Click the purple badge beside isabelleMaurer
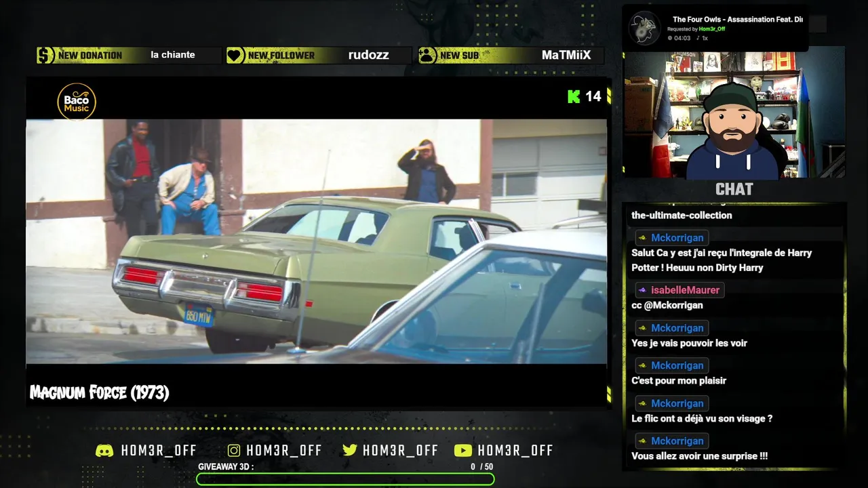The width and height of the screenshot is (868, 488). pyautogui.click(x=642, y=290)
